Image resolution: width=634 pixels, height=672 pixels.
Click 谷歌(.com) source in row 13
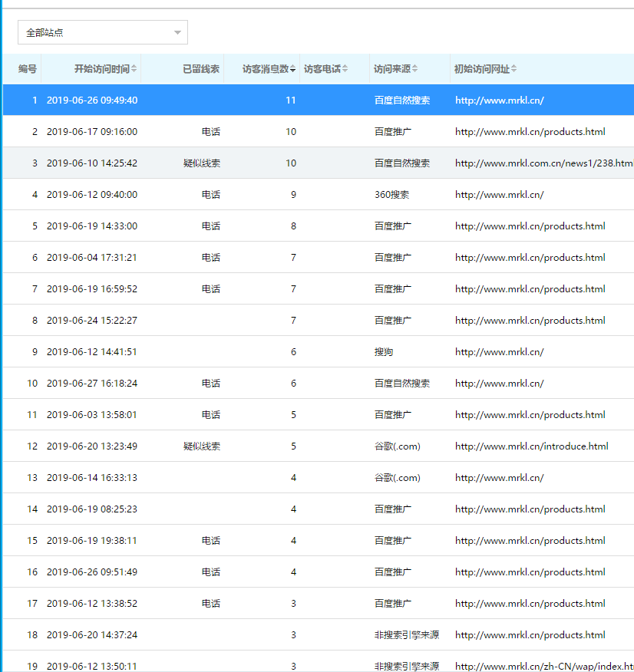[x=397, y=478]
